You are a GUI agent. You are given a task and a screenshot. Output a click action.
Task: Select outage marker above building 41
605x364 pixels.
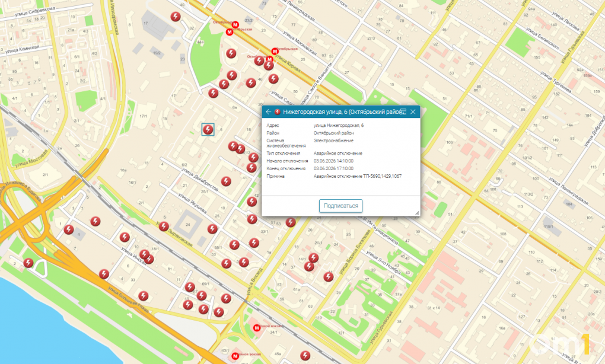(251, 167)
